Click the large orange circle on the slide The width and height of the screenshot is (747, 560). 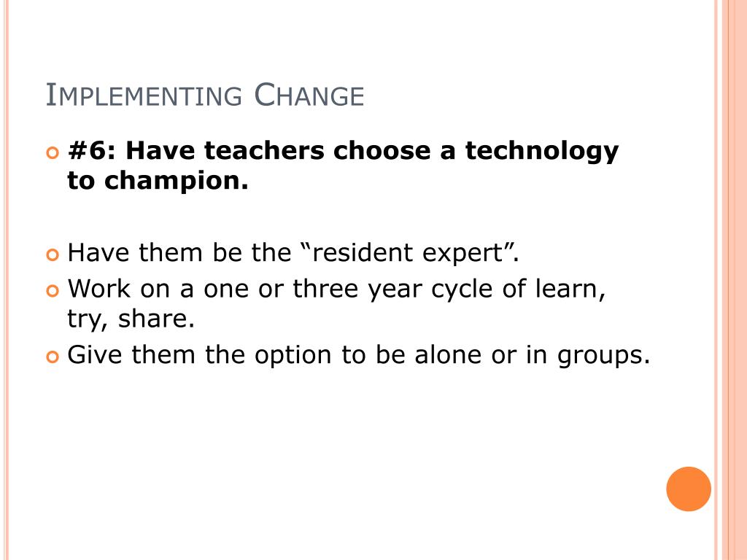[688, 489]
